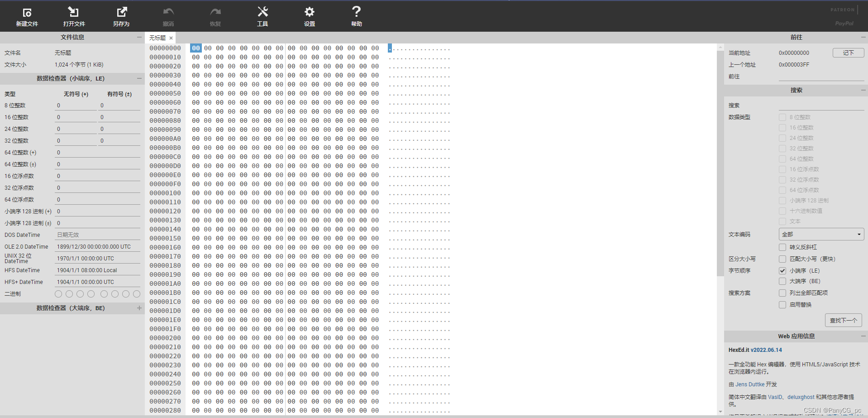
Task: Click the 搜索 text input field
Action: pos(821,106)
